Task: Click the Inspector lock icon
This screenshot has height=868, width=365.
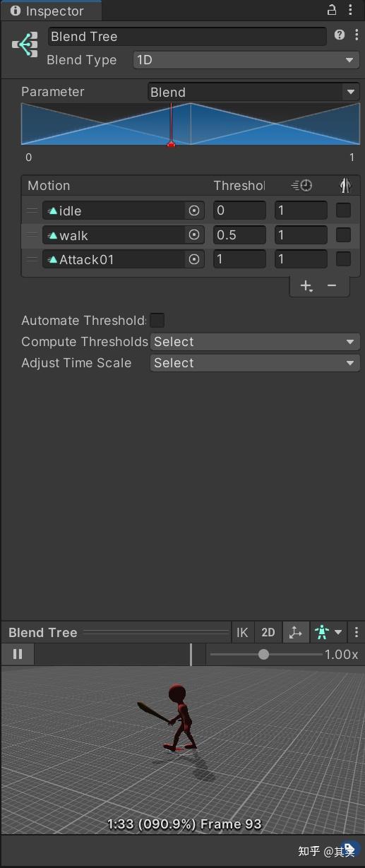Action: [332, 10]
